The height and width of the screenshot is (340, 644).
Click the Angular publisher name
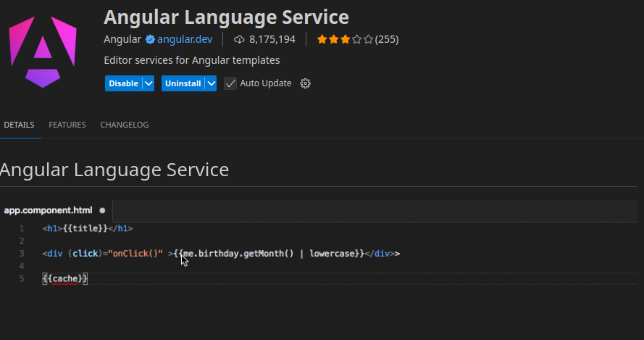(x=122, y=39)
